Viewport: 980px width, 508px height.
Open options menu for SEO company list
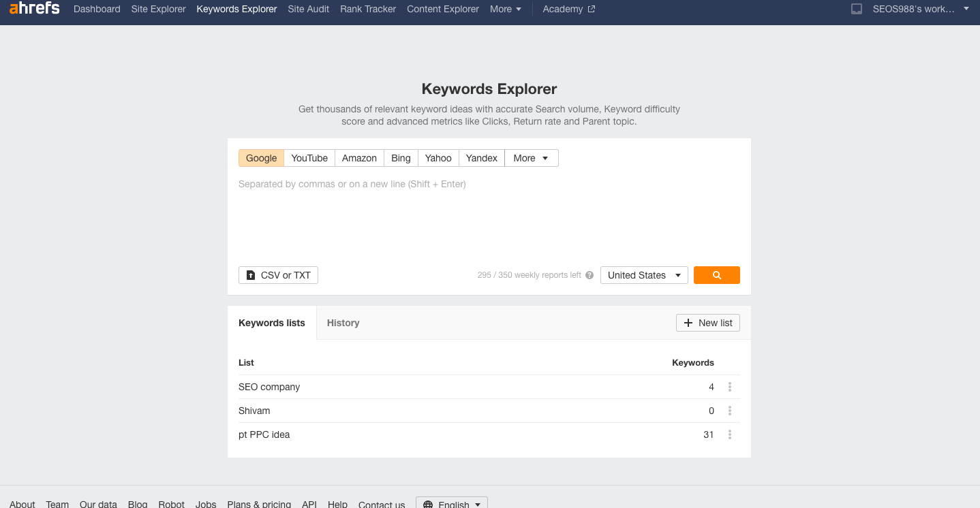point(730,387)
